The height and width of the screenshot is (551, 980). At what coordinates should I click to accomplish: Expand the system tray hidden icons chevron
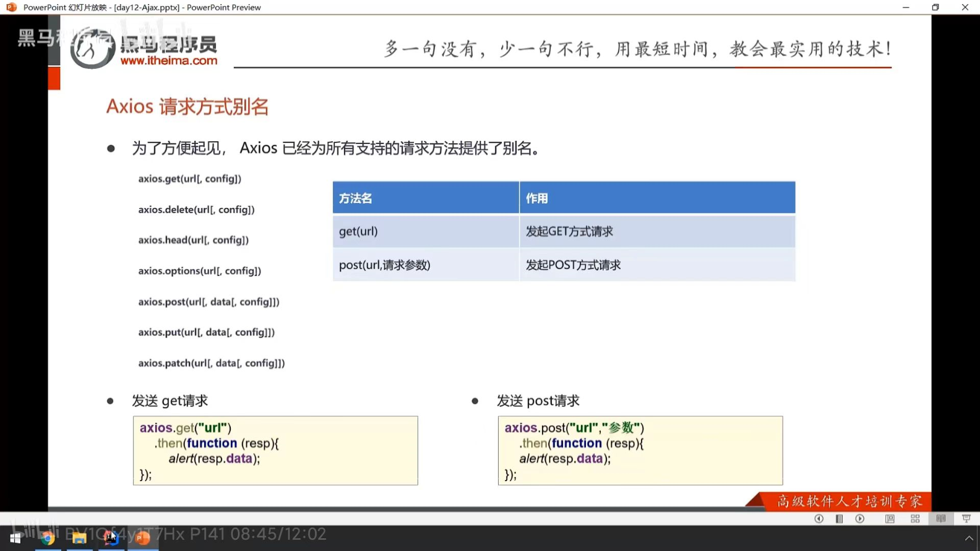(969, 538)
